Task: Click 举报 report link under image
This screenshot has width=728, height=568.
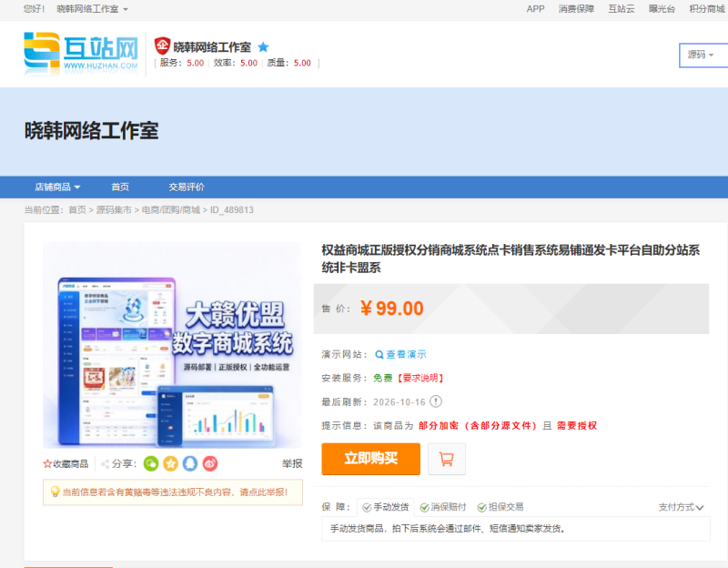Action: [292, 463]
